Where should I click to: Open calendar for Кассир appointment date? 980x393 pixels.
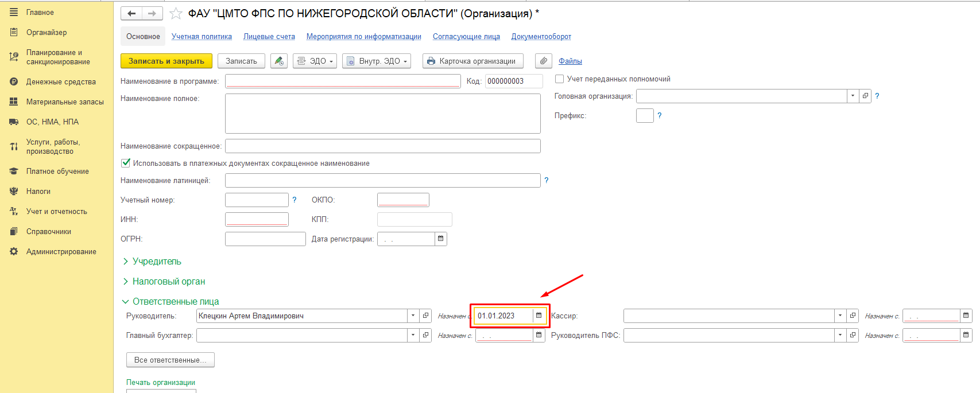point(966,316)
